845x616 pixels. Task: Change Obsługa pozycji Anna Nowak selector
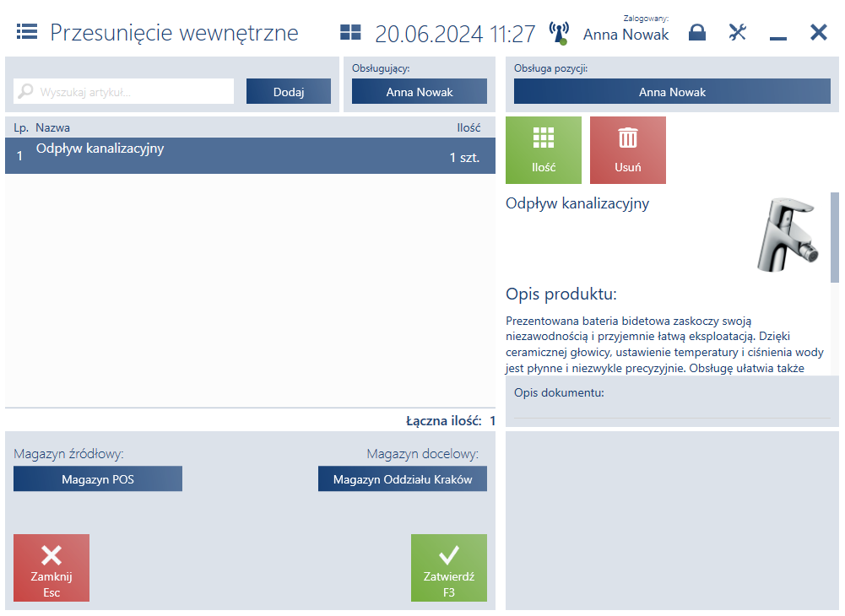pyautogui.click(x=672, y=92)
